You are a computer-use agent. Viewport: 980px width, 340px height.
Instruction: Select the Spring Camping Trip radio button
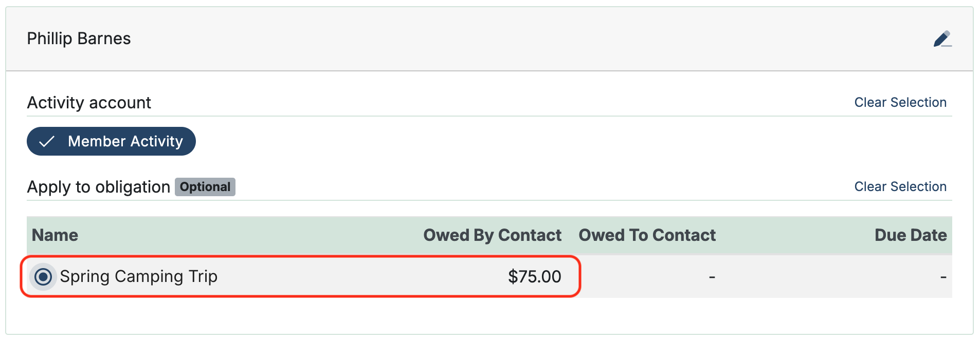(43, 277)
